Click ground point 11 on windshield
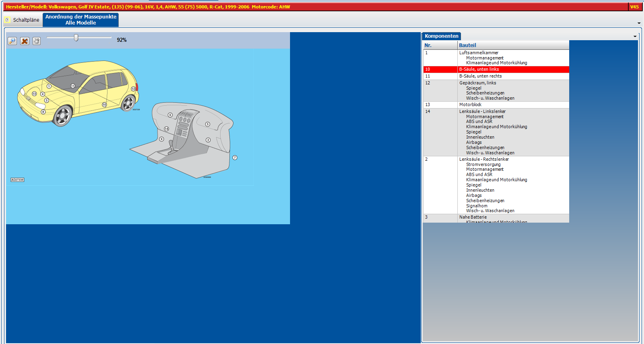This screenshot has height=344, width=644. click(x=73, y=86)
